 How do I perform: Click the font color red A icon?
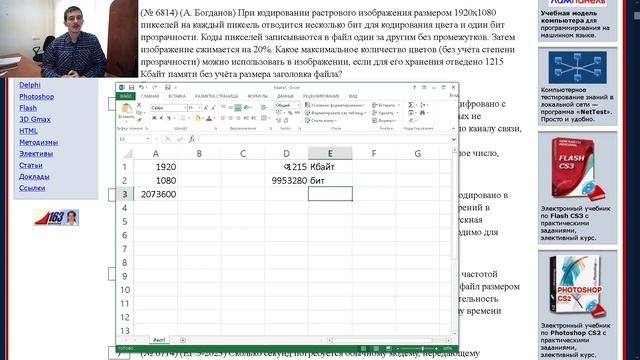[x=209, y=118]
